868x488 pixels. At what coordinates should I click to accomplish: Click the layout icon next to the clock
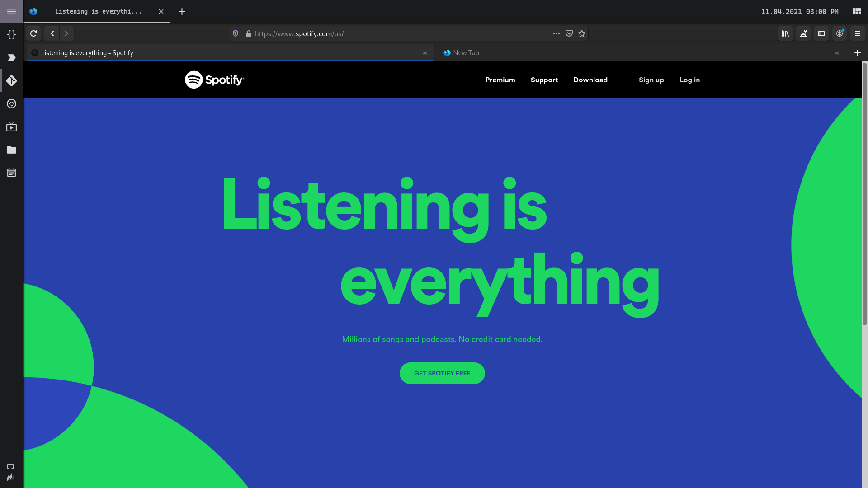click(857, 11)
